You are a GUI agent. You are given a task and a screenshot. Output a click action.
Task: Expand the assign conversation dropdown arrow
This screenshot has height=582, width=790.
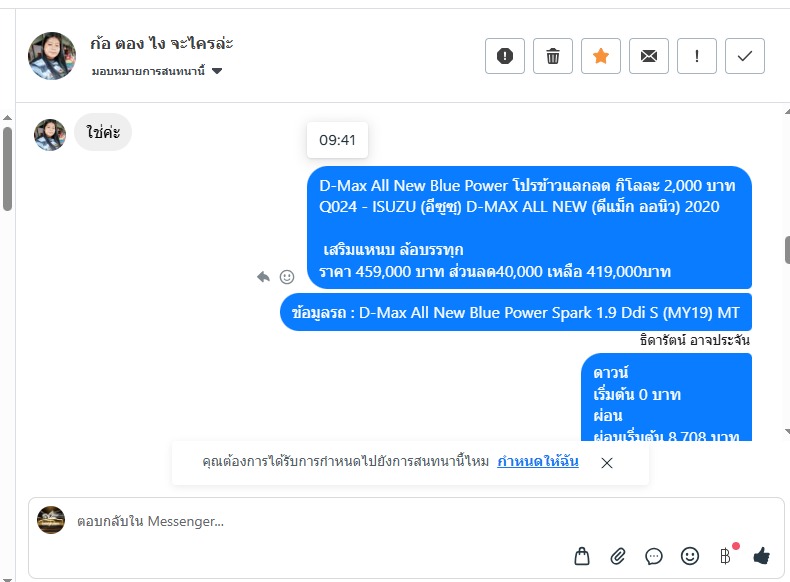click(217, 71)
